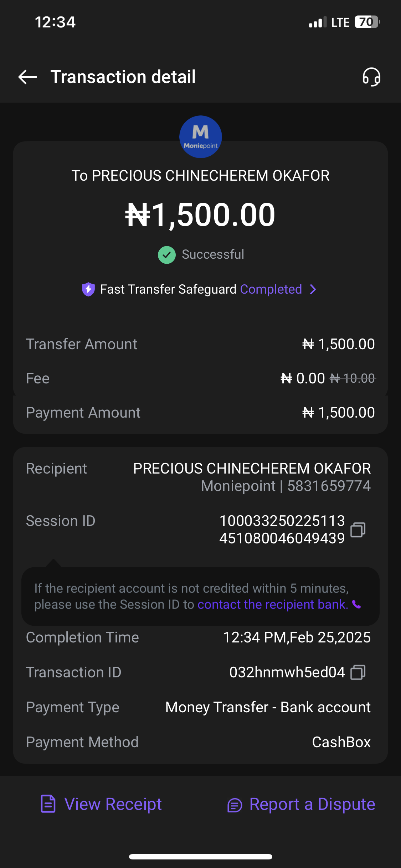Tap the battery indicator in status bar

pyautogui.click(x=367, y=22)
